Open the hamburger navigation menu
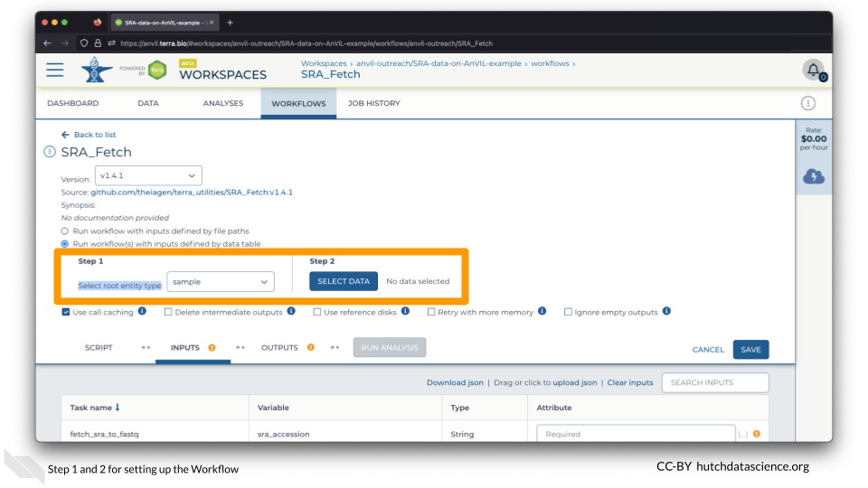868x488 pixels. point(55,70)
